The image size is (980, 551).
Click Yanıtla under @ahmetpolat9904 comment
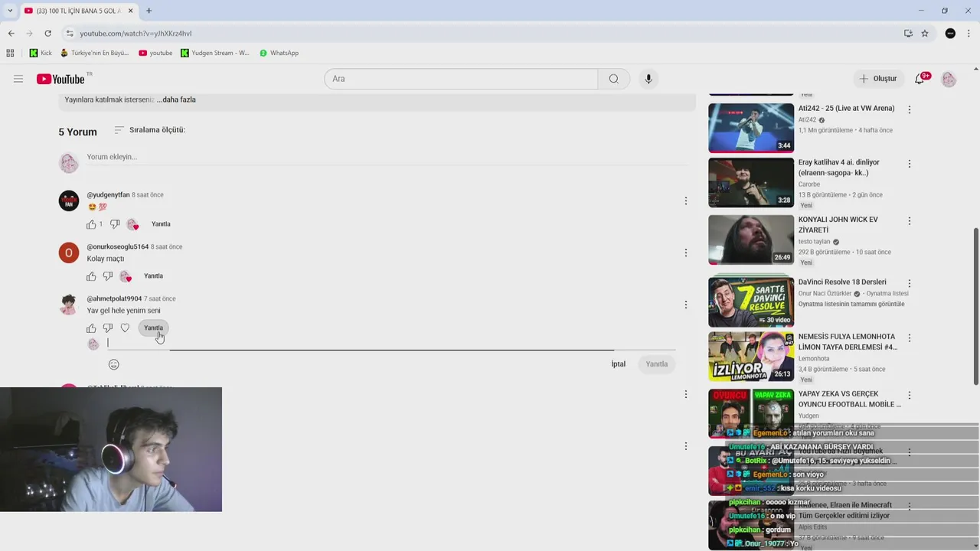(x=153, y=328)
